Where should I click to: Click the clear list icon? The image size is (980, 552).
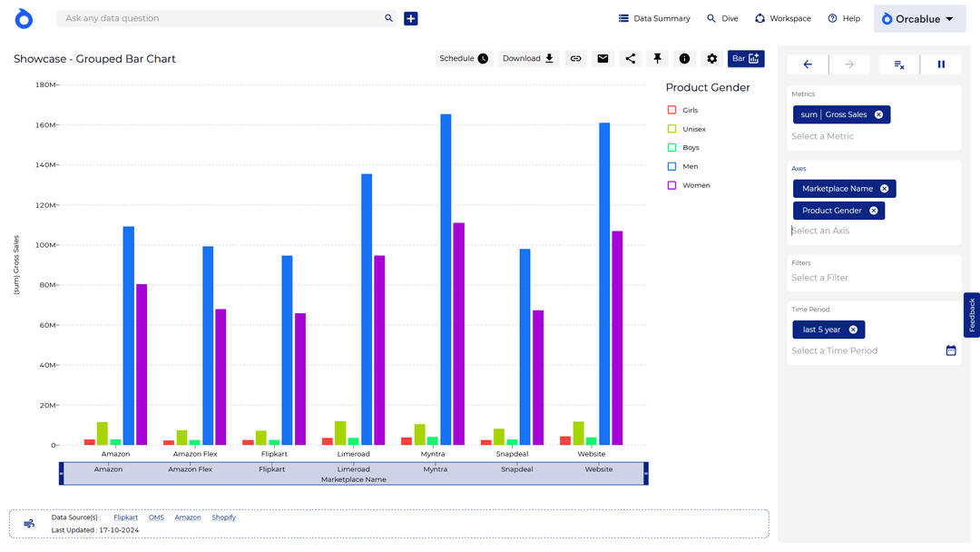pyautogui.click(x=898, y=64)
